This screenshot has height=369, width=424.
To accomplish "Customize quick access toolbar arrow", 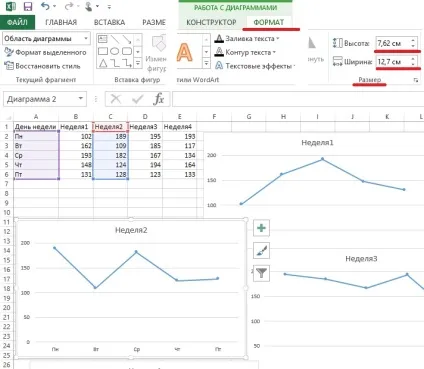I will [109, 7].
